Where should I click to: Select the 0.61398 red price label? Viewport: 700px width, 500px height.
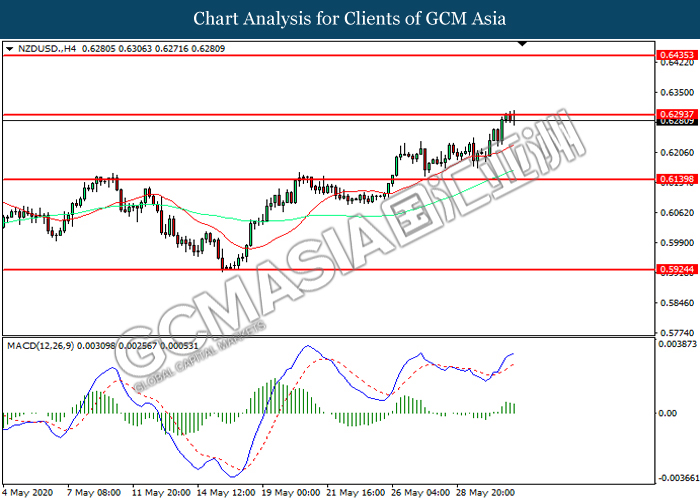677,179
